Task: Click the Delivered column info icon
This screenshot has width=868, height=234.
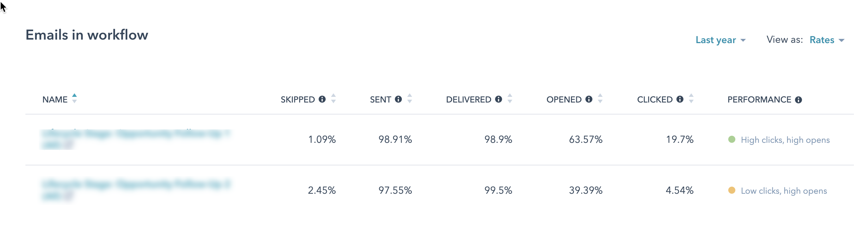Action: pos(499,99)
